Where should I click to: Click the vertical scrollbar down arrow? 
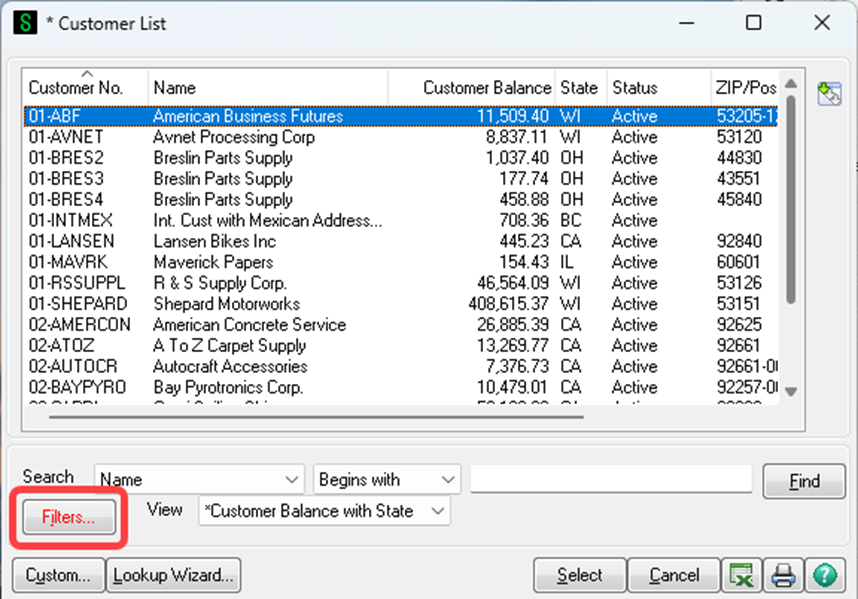(791, 392)
